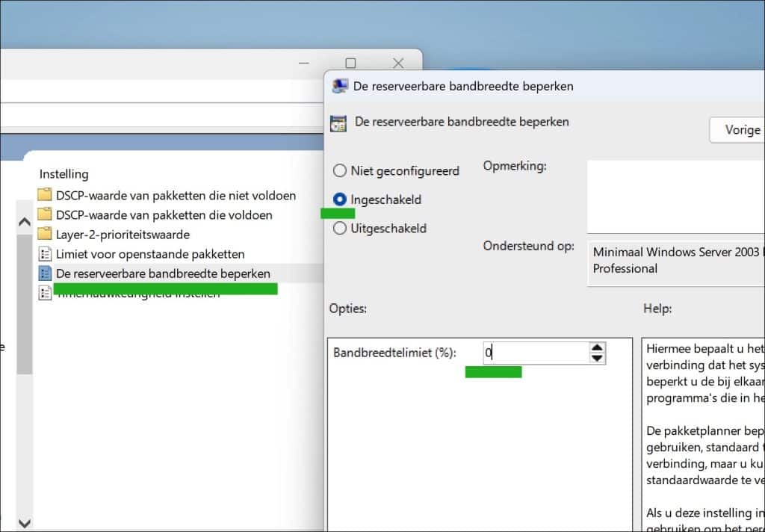Decrease Bandbreedtelimiet with the down arrow
Image resolution: width=765 pixels, height=532 pixels.
(597, 358)
